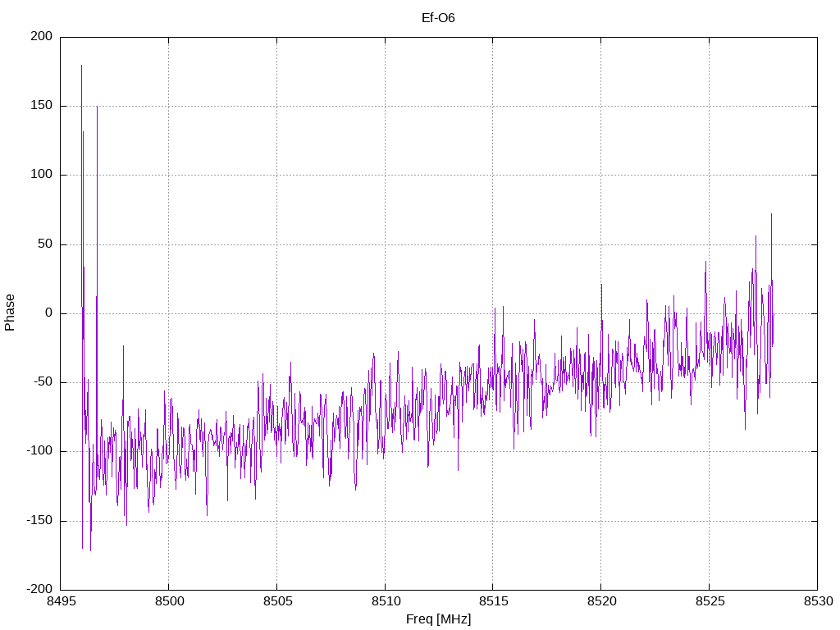Screen dimensions: 840x630
Task: Click the plot title Ef-O6
Action: pos(438,17)
